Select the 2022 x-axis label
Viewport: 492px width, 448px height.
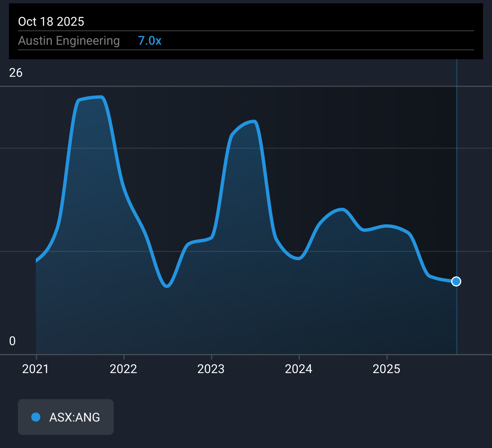click(x=123, y=369)
